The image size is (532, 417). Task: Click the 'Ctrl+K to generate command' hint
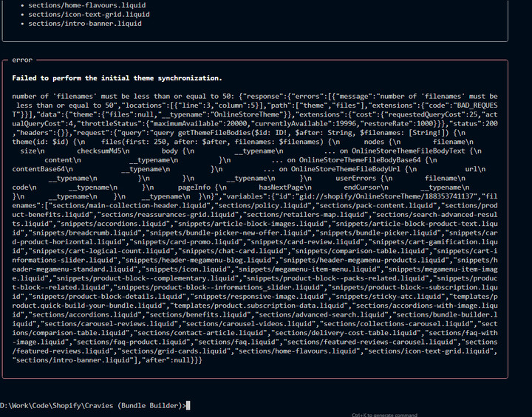pyautogui.click(x=384, y=415)
